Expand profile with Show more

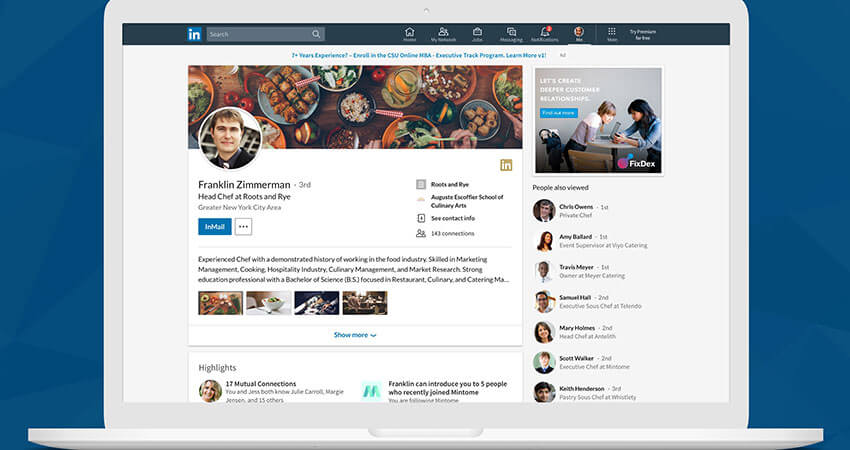tap(355, 335)
